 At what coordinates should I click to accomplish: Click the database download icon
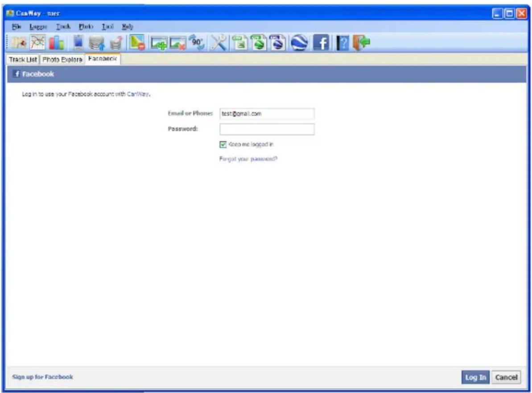pyautogui.click(x=97, y=43)
